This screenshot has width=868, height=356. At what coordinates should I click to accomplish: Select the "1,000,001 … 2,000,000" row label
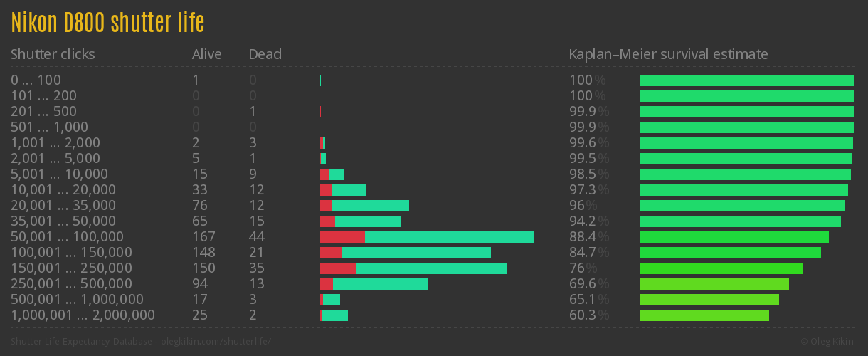pyautogui.click(x=83, y=315)
